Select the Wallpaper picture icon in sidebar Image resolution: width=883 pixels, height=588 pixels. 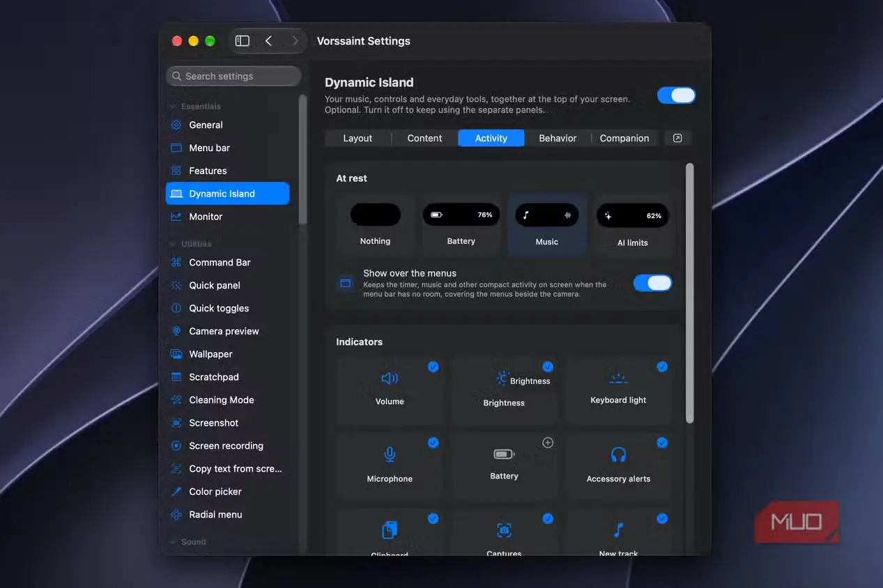pos(176,355)
